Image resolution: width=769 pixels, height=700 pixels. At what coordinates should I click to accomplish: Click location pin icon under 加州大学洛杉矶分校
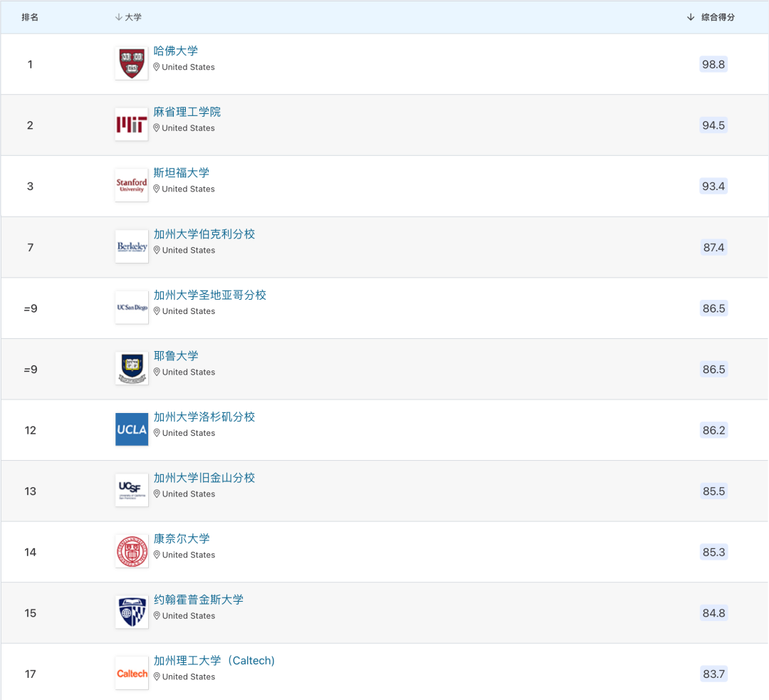(x=157, y=433)
